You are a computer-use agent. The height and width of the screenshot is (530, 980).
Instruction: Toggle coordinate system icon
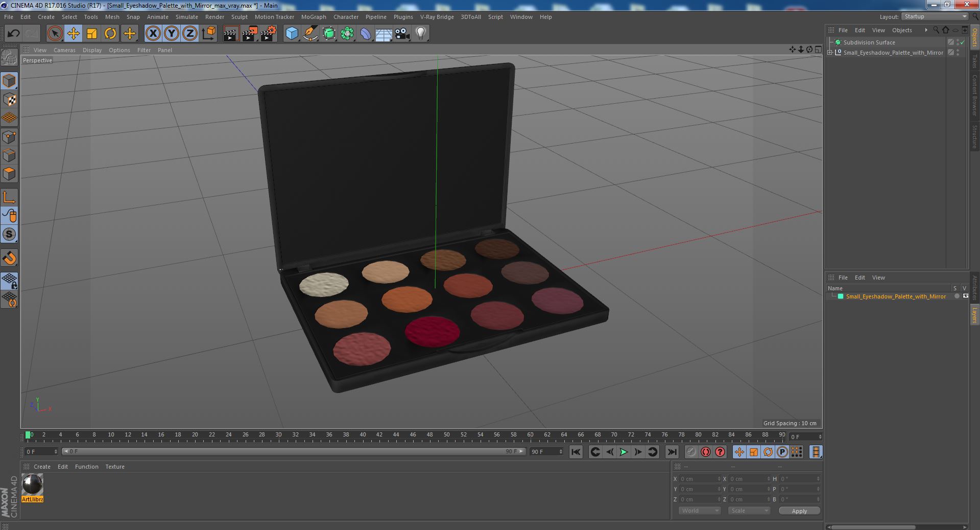click(209, 34)
